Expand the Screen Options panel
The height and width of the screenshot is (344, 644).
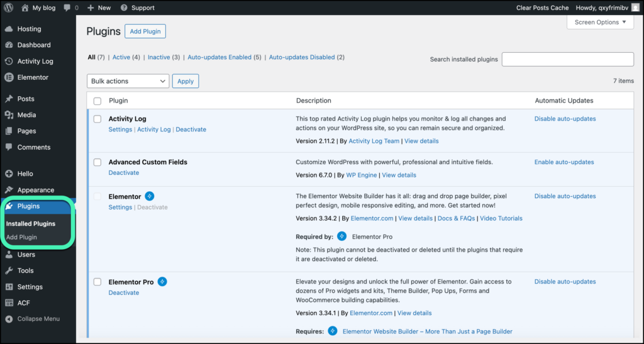[600, 22]
